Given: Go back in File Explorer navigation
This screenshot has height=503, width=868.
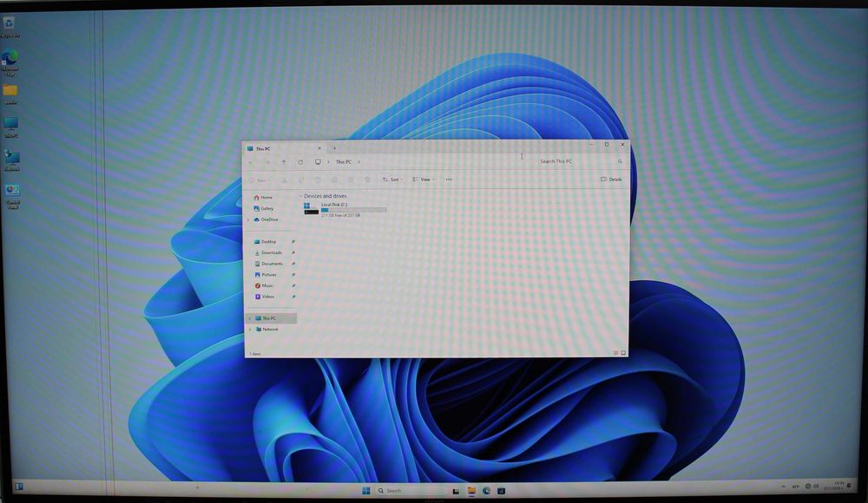Looking at the screenshot, I should [251, 162].
